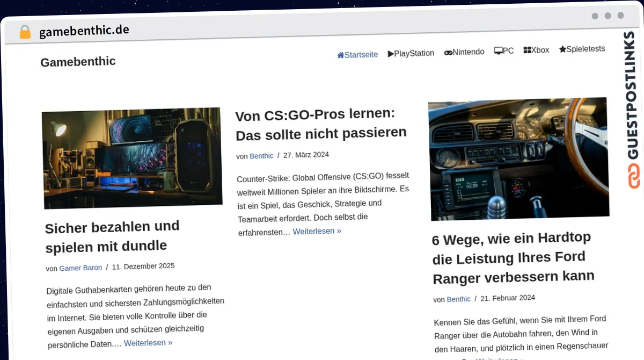Click author Benthic on the Ford Ranger post
644x360 pixels.
click(x=458, y=299)
